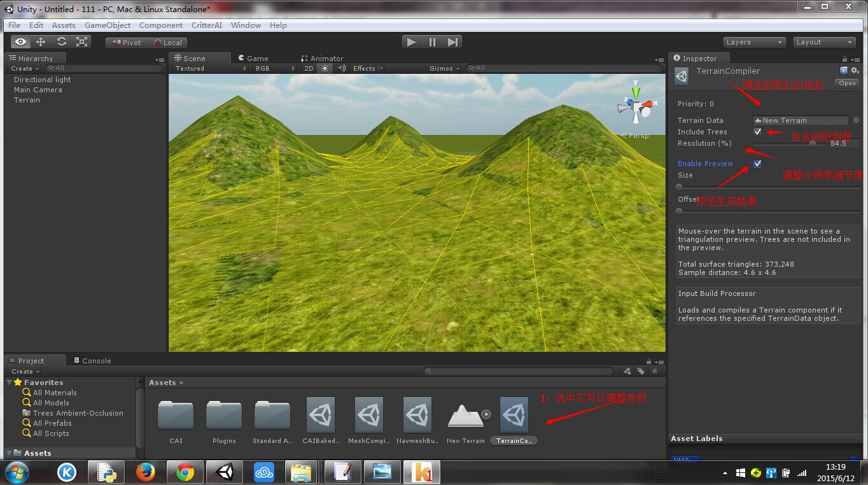
Task: Toggle 2D view mode button
Action: click(x=309, y=68)
